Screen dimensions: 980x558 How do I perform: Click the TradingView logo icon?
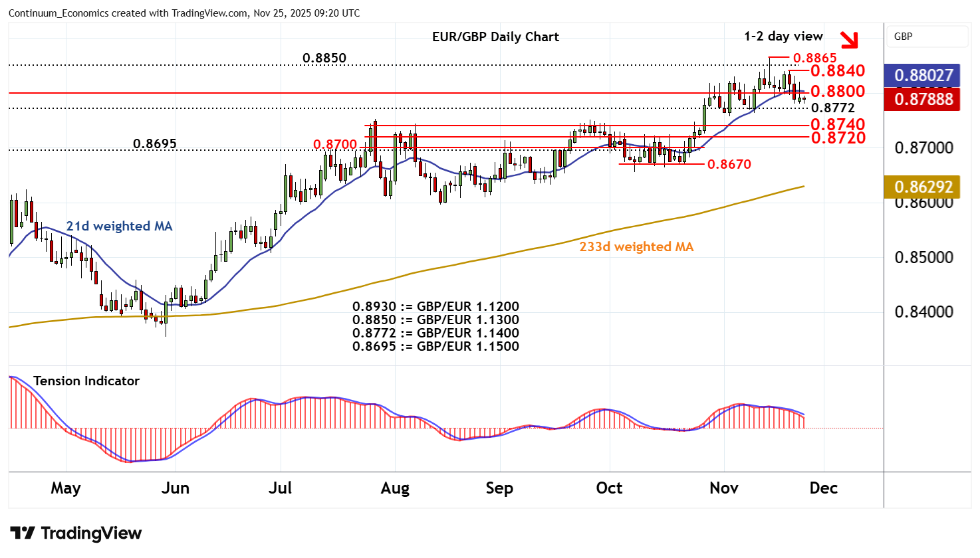coord(22,533)
